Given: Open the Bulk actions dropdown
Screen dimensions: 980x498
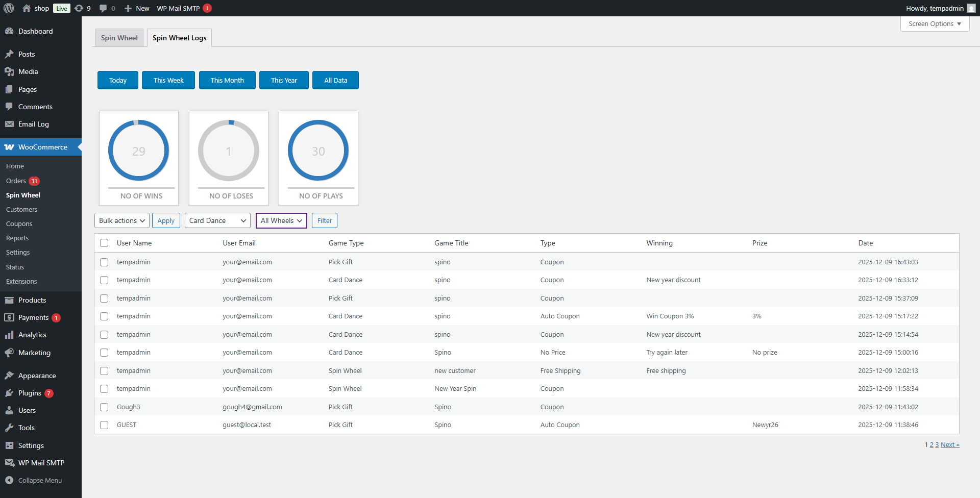Looking at the screenshot, I should (121, 220).
